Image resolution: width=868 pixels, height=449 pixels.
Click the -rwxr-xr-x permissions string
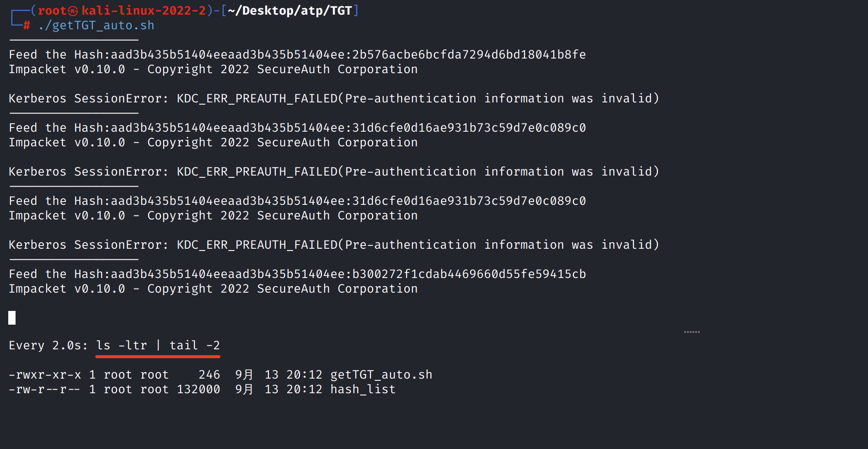[45, 375]
